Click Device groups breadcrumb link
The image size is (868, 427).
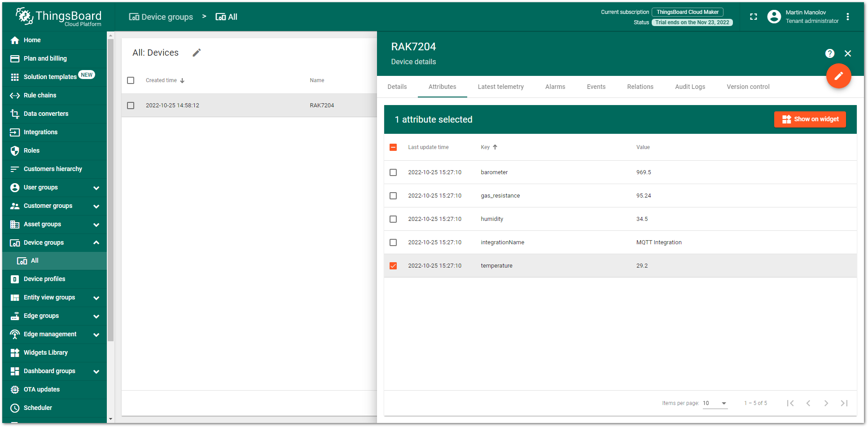click(x=161, y=17)
